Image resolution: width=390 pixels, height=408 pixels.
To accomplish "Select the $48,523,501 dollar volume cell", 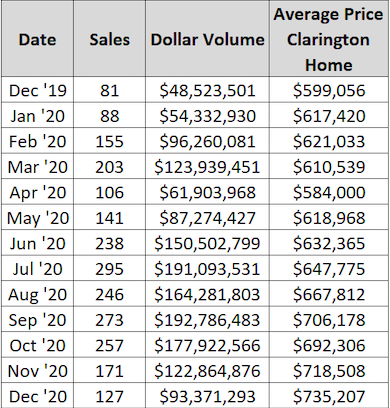I will click(207, 90).
